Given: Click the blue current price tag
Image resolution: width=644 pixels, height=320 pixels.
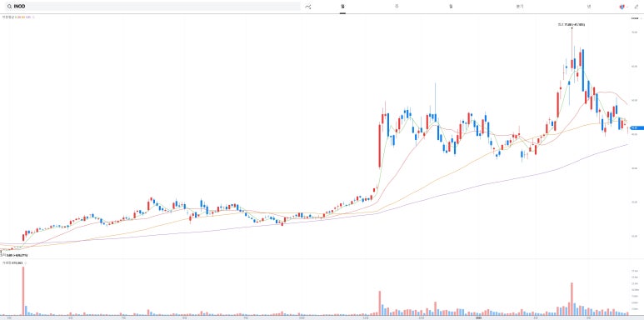Looking at the screenshot, I should [637, 128].
